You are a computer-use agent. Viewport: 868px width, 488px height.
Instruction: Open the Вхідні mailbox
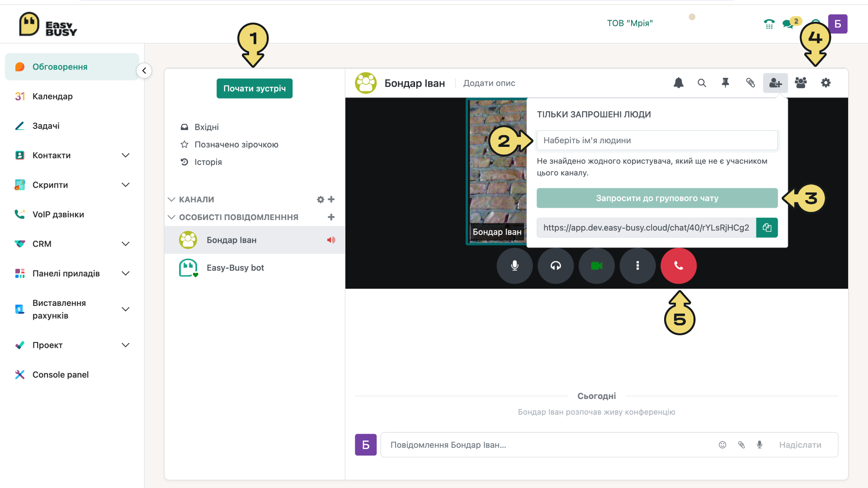click(x=199, y=127)
